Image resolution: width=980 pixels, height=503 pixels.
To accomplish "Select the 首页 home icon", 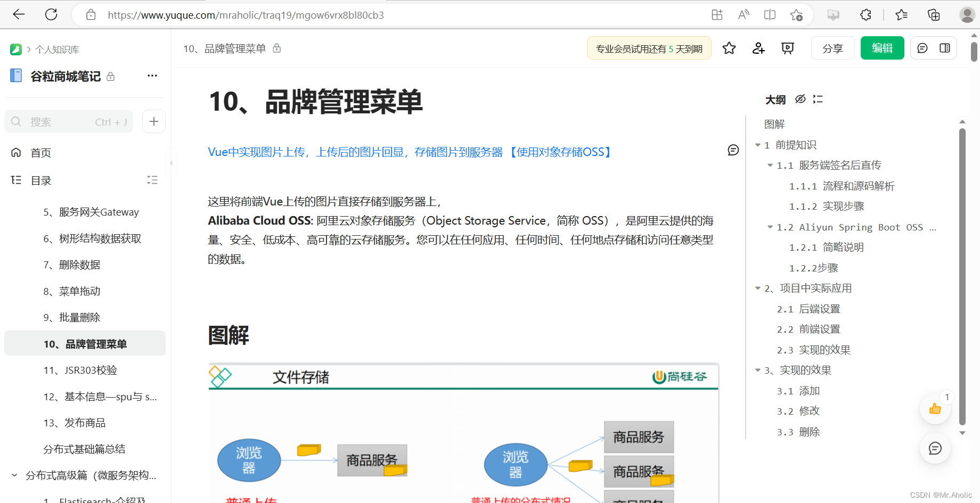I will click(x=16, y=152).
